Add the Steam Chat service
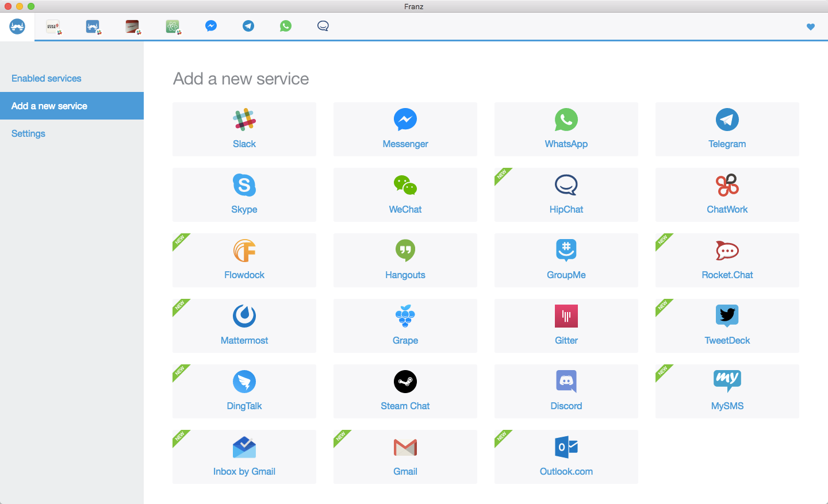 [405, 391]
